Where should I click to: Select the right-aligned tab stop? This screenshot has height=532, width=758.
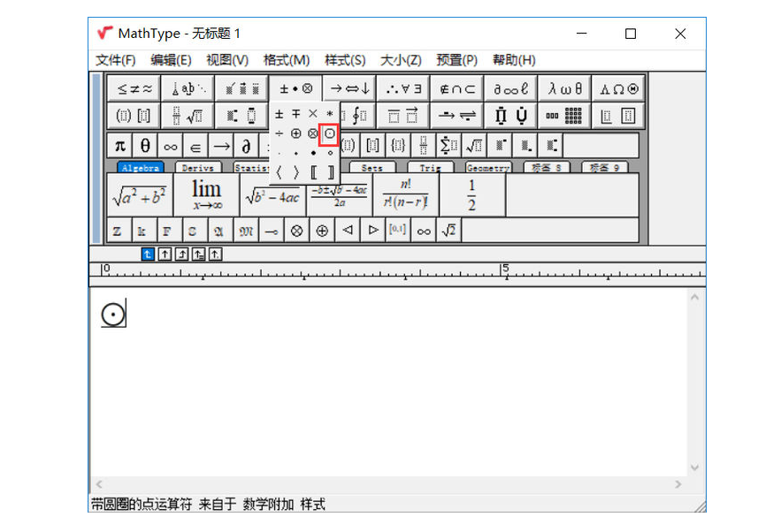pos(182,255)
